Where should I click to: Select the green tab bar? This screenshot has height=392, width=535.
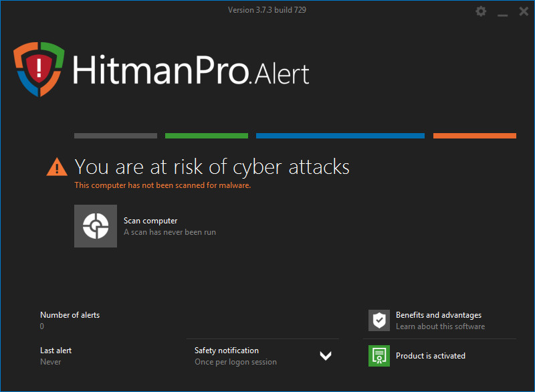pyautogui.click(x=207, y=136)
